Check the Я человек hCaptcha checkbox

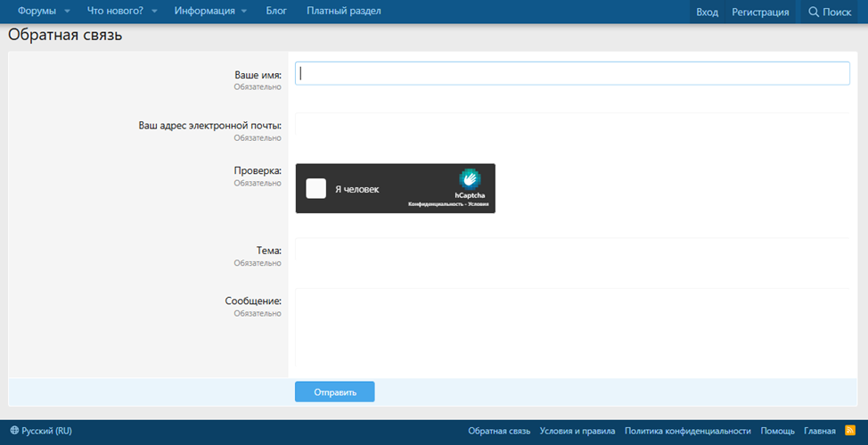click(316, 188)
